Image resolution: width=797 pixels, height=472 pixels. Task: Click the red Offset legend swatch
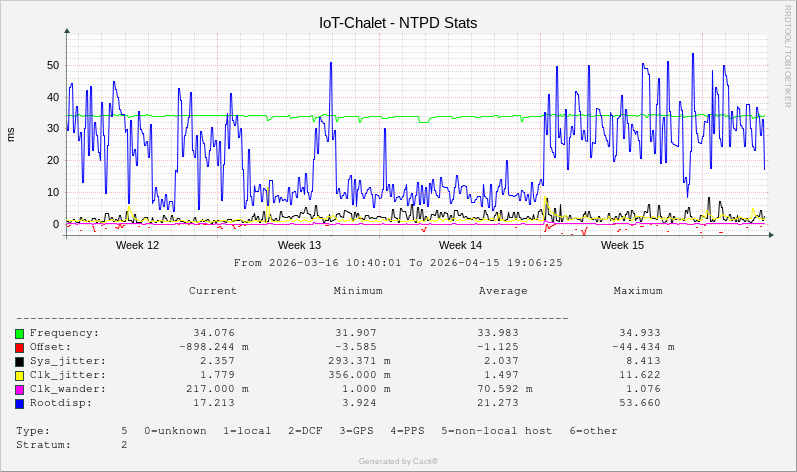(x=19, y=347)
